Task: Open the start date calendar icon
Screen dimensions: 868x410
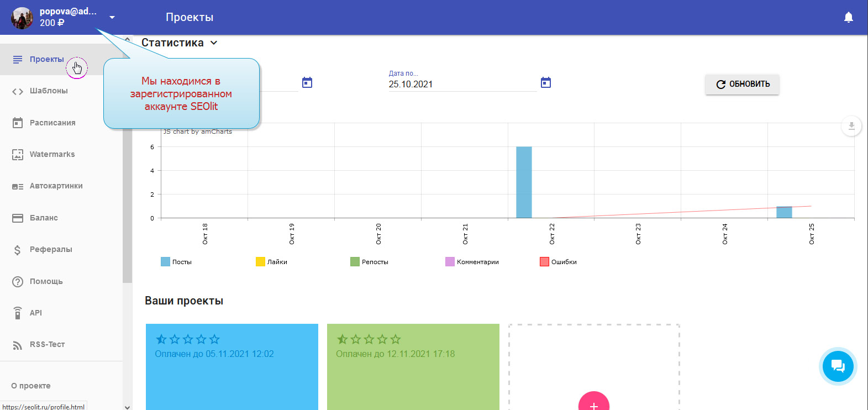Action: tap(307, 83)
